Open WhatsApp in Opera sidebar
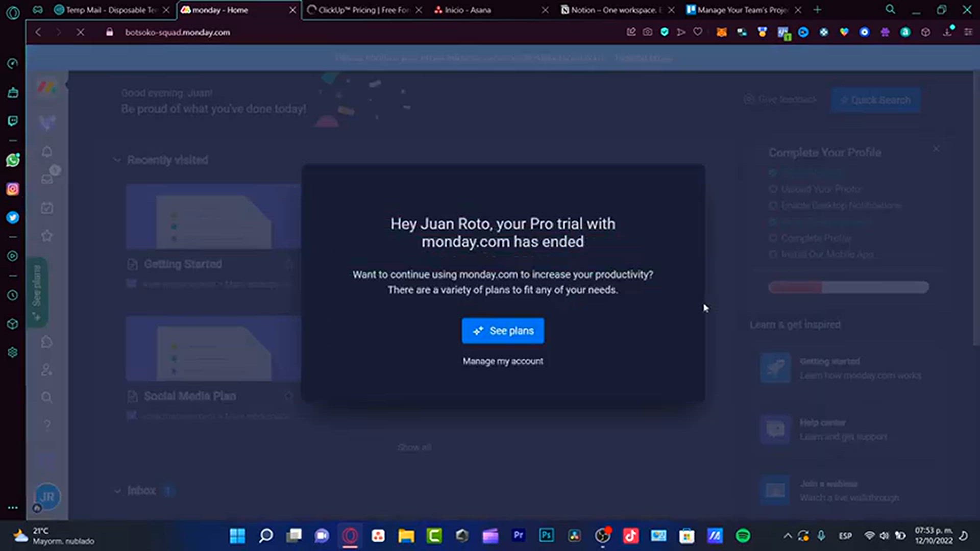The image size is (980, 551). click(x=13, y=160)
